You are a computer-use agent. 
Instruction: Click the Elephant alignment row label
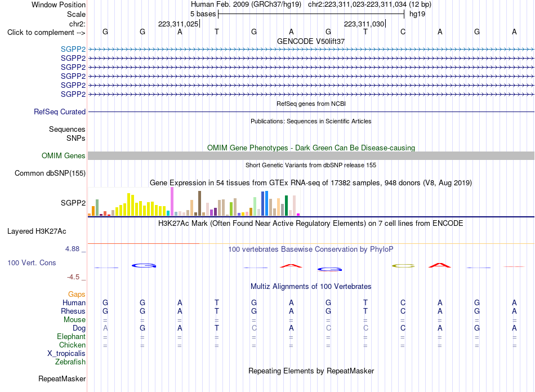(72, 337)
